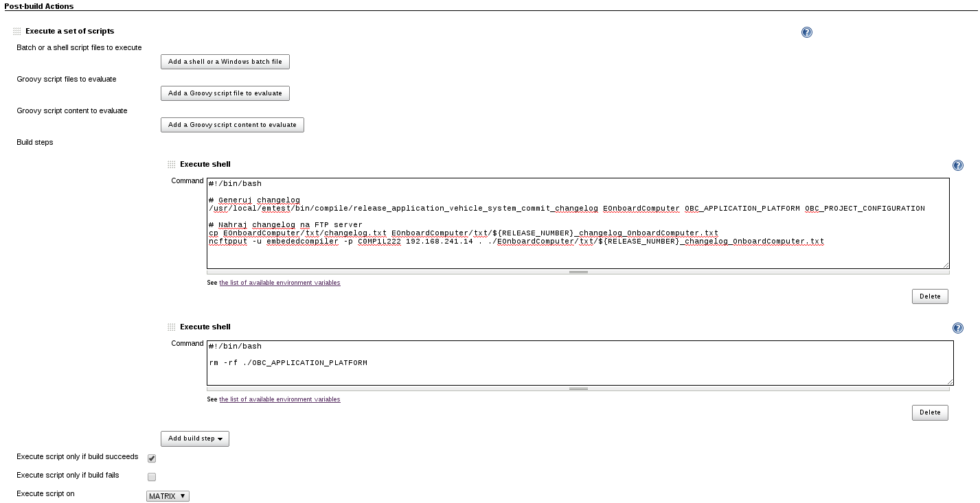The width and height of the screenshot is (980, 503).
Task: Open the environment variables list under the changelog script
Action: 279,282
